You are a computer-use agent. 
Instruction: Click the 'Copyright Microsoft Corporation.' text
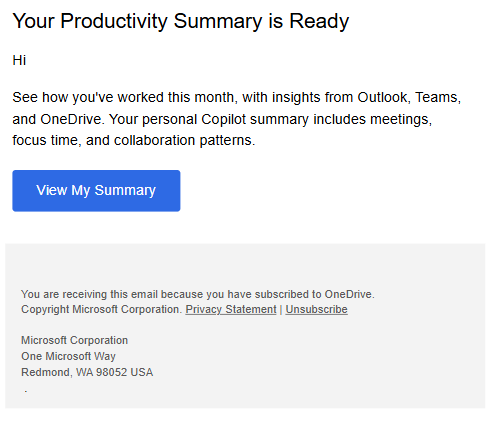tap(101, 309)
